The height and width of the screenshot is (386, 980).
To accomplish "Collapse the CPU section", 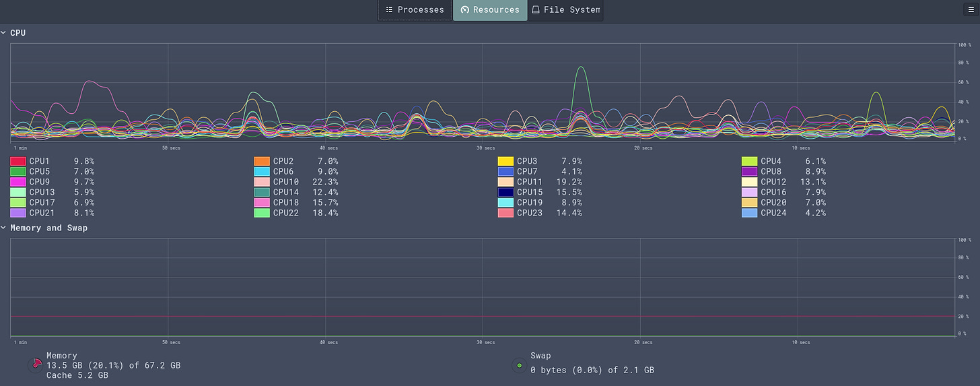I will point(3,32).
